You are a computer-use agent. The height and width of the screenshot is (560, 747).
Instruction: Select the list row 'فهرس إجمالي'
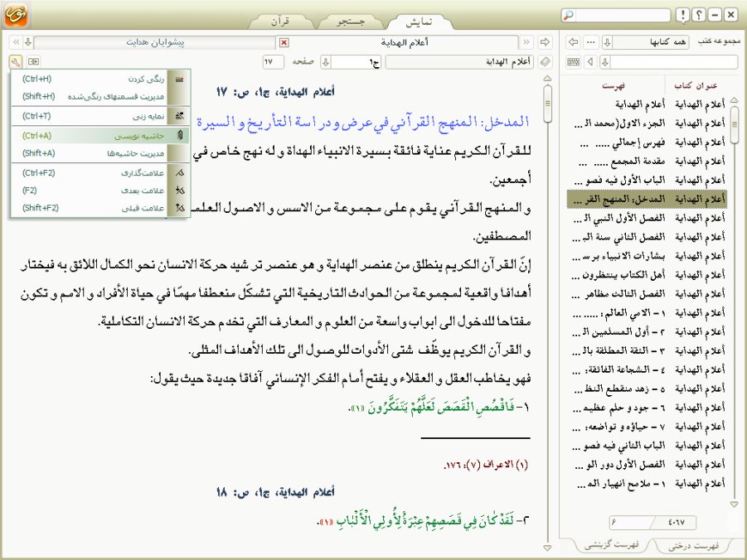point(647,142)
